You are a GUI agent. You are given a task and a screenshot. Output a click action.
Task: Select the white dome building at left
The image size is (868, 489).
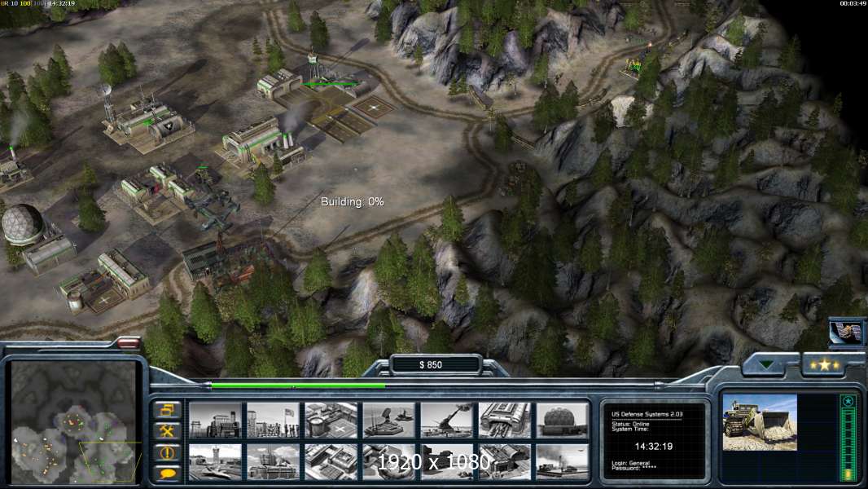[22, 224]
